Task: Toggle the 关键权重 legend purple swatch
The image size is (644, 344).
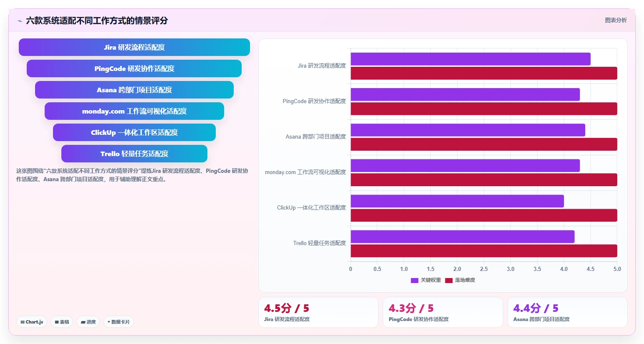Action: [414, 280]
